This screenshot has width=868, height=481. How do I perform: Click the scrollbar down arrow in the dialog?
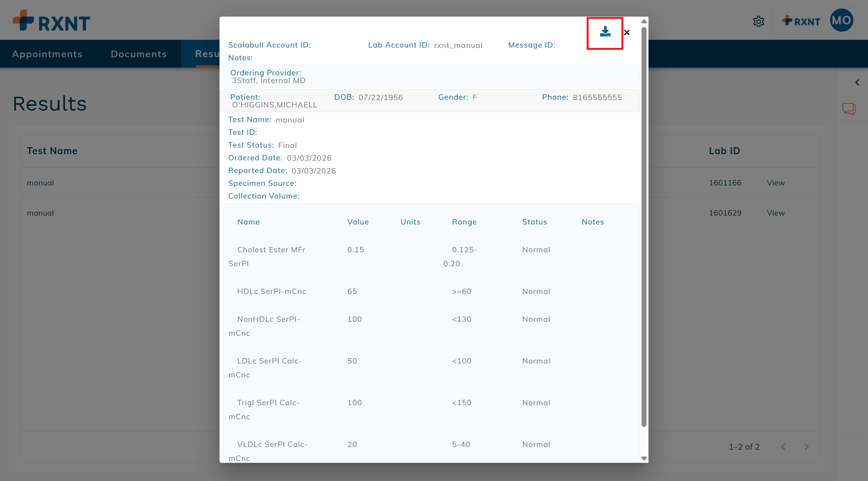(x=643, y=458)
